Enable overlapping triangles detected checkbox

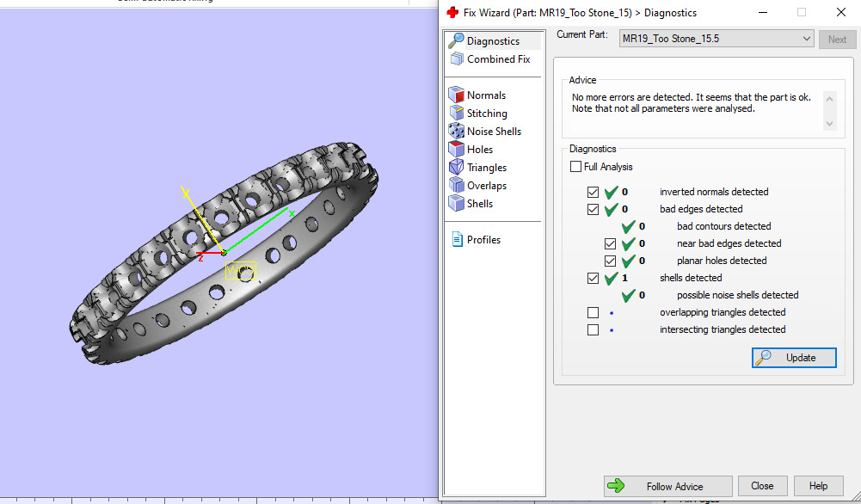point(593,312)
